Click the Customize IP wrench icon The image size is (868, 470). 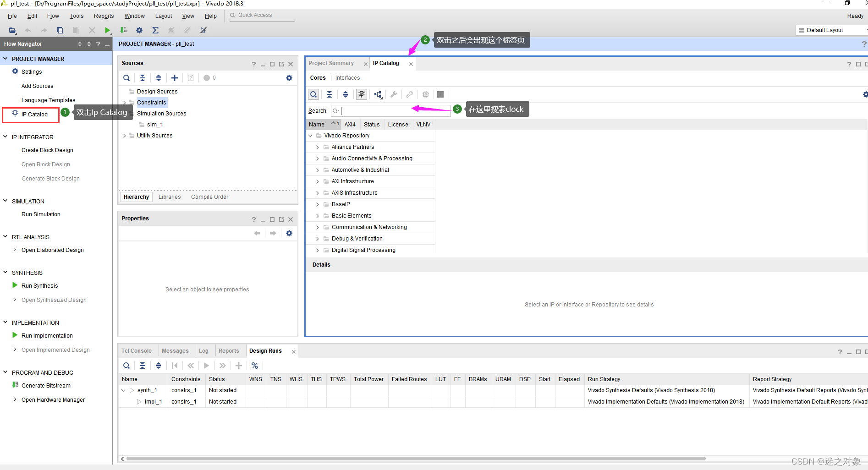pos(394,94)
